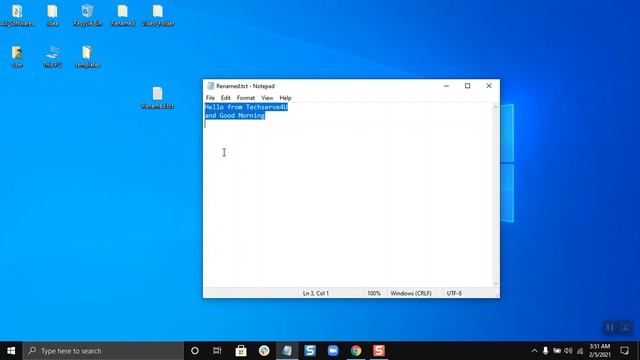This screenshot has width=640, height=360.
Task: Open the red S app in the taskbar
Action: tap(379, 351)
